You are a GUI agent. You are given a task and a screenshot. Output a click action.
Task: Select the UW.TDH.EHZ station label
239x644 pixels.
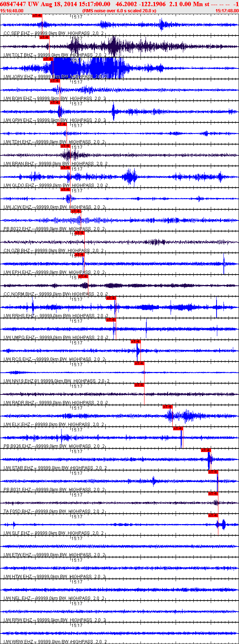click(x=17, y=142)
